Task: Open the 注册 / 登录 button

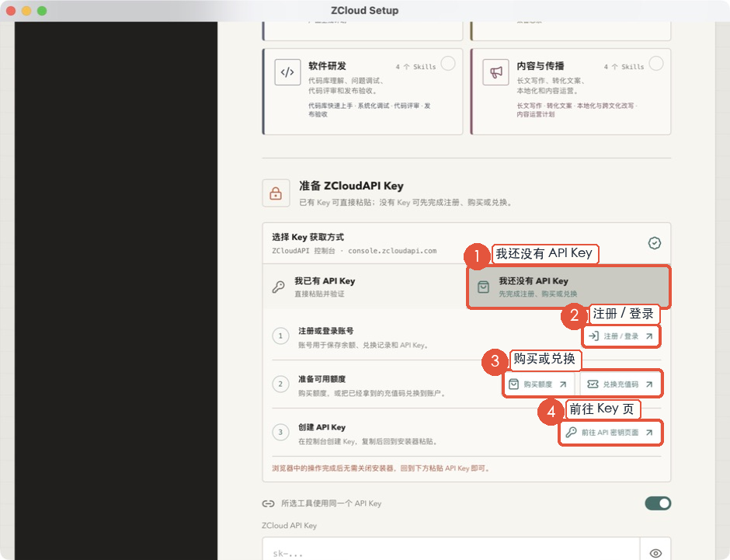Action: [620, 336]
